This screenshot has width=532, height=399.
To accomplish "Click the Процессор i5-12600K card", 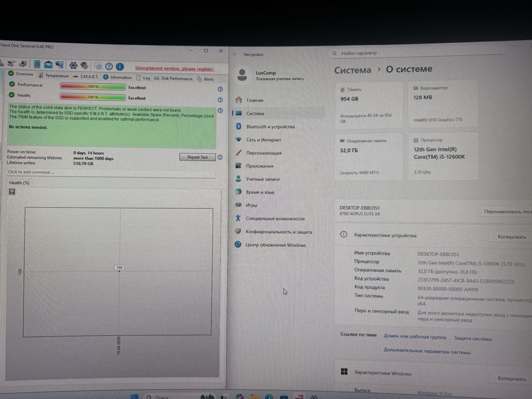I will tap(443, 156).
